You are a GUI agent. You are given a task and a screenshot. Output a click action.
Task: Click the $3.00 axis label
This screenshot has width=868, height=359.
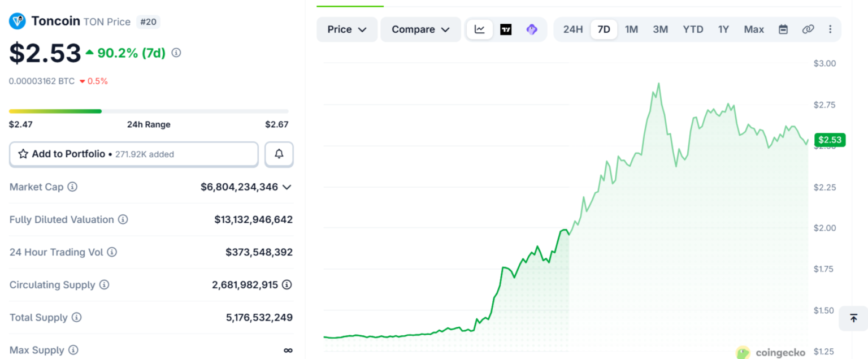point(824,63)
